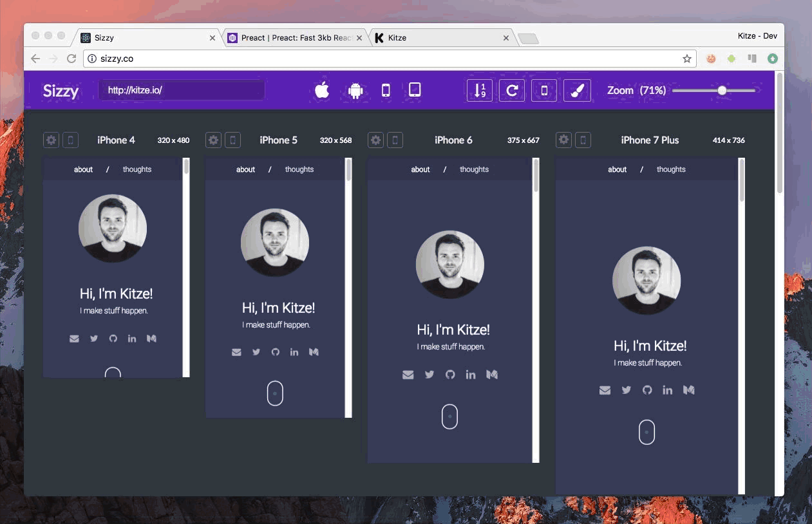Focus the browser address bar sizzy.co
The image size is (812, 524).
tap(389, 59)
